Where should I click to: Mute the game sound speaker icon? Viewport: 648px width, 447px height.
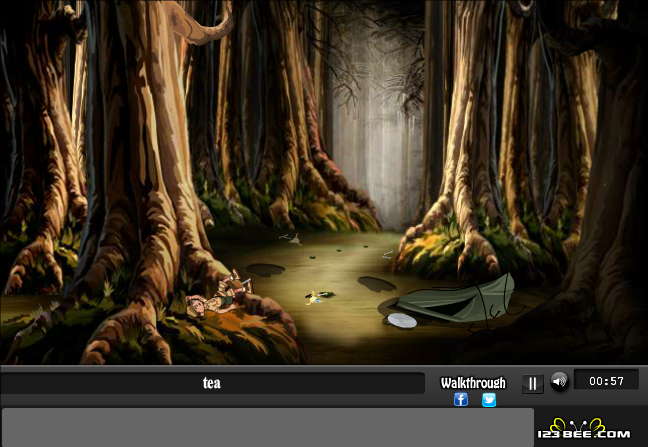pyautogui.click(x=559, y=381)
